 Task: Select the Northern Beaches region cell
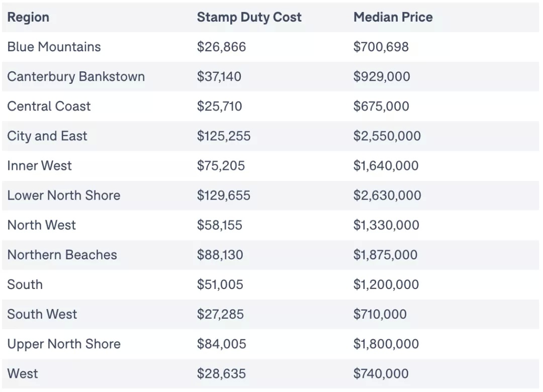point(62,255)
